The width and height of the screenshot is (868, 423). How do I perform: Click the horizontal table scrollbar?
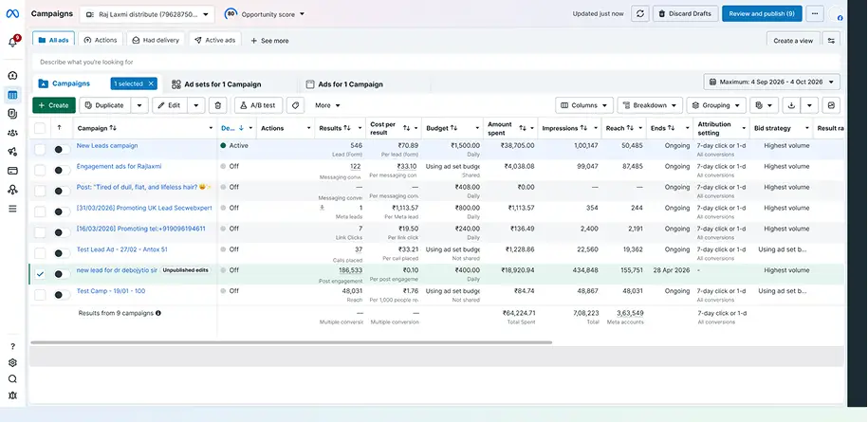coord(291,342)
